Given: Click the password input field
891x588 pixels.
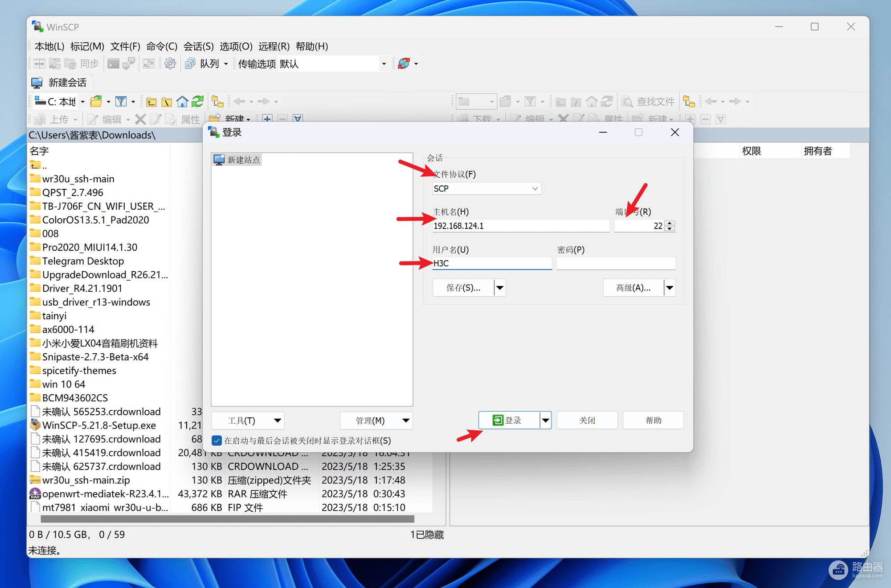Looking at the screenshot, I should 616,263.
